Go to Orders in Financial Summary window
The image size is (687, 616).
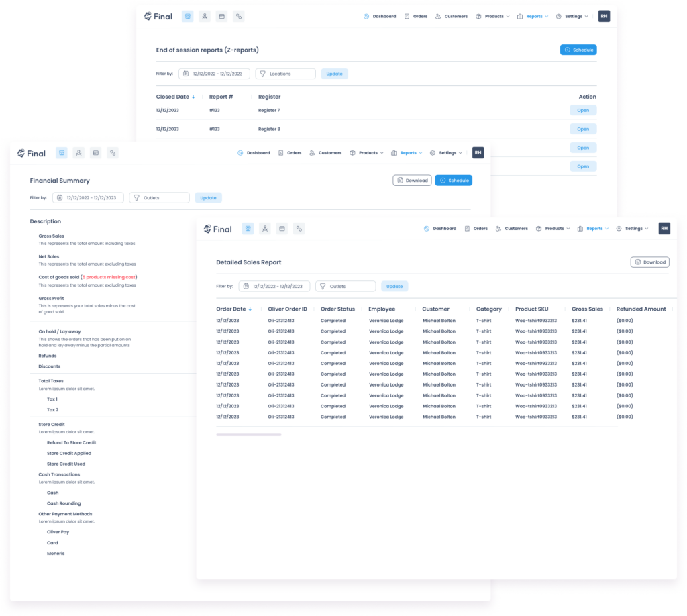click(x=290, y=153)
